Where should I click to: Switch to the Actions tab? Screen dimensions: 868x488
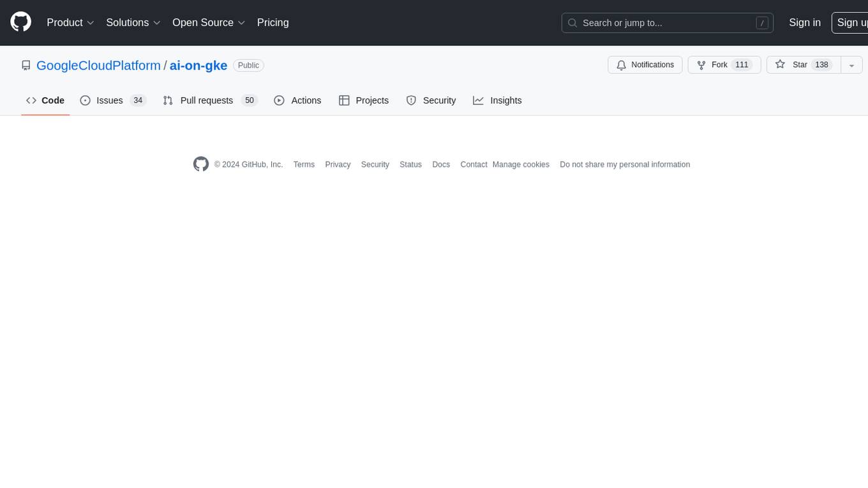(297, 100)
